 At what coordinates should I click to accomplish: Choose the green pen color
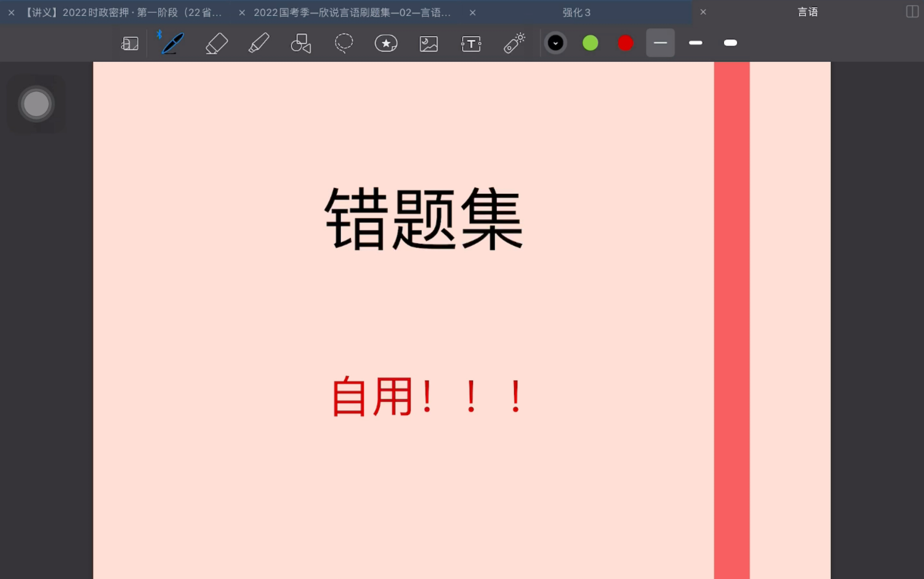point(590,43)
